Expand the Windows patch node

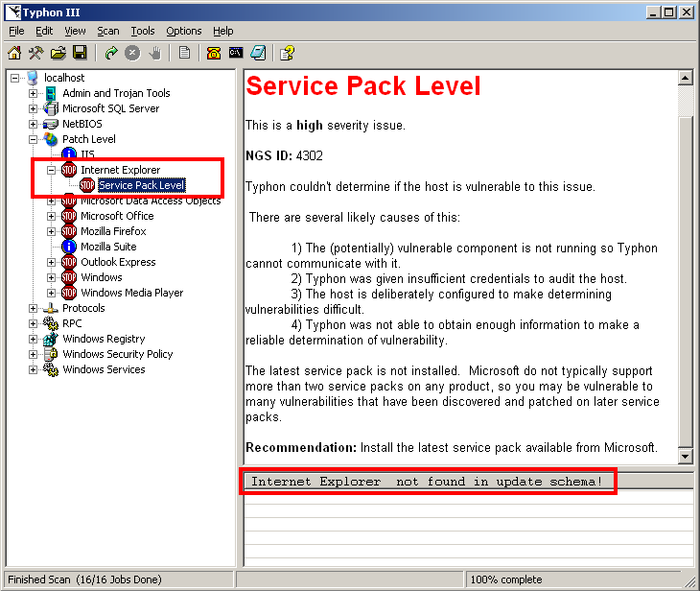coord(52,277)
